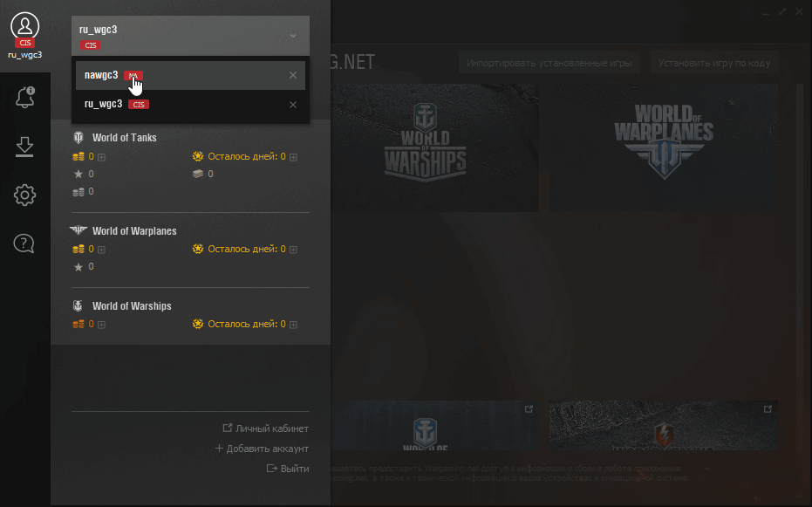The image size is (812, 507).
Task: Click World of Tanks premium days icon
Action: [198, 156]
